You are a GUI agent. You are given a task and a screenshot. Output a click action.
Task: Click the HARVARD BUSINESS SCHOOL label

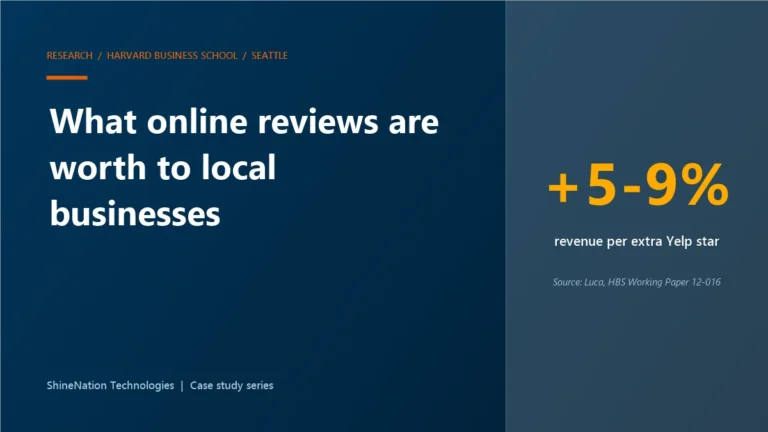pyautogui.click(x=172, y=55)
